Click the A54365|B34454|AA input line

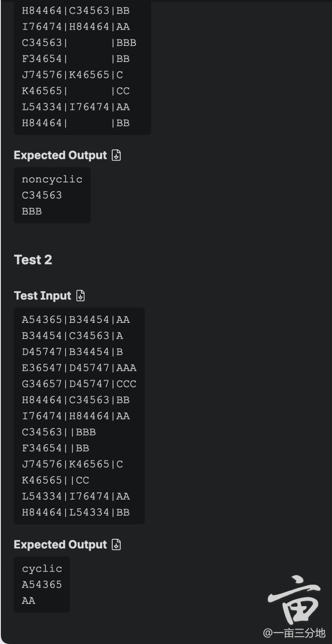(x=76, y=320)
